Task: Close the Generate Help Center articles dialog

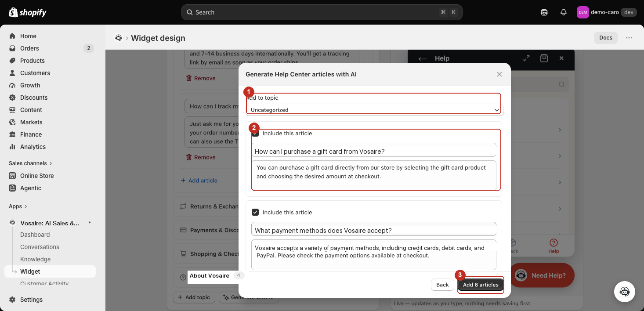Action: click(x=499, y=74)
